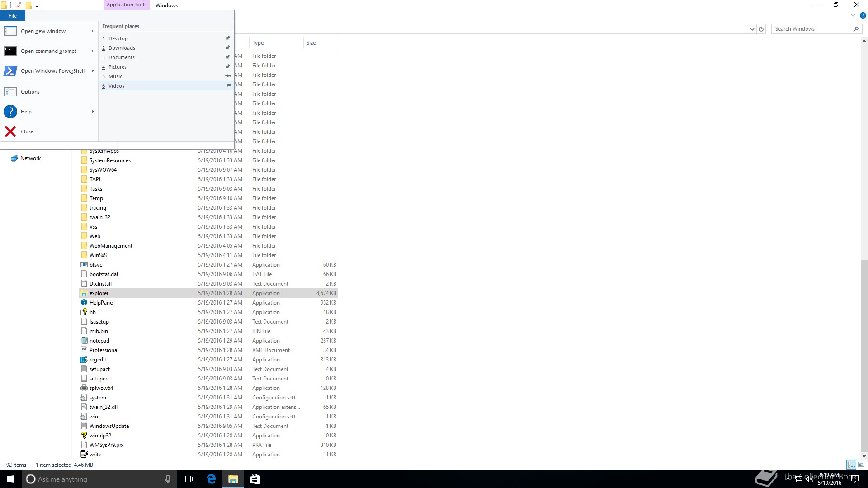Pin Music to frequent places
The width and height of the screenshot is (868, 488).
228,76
